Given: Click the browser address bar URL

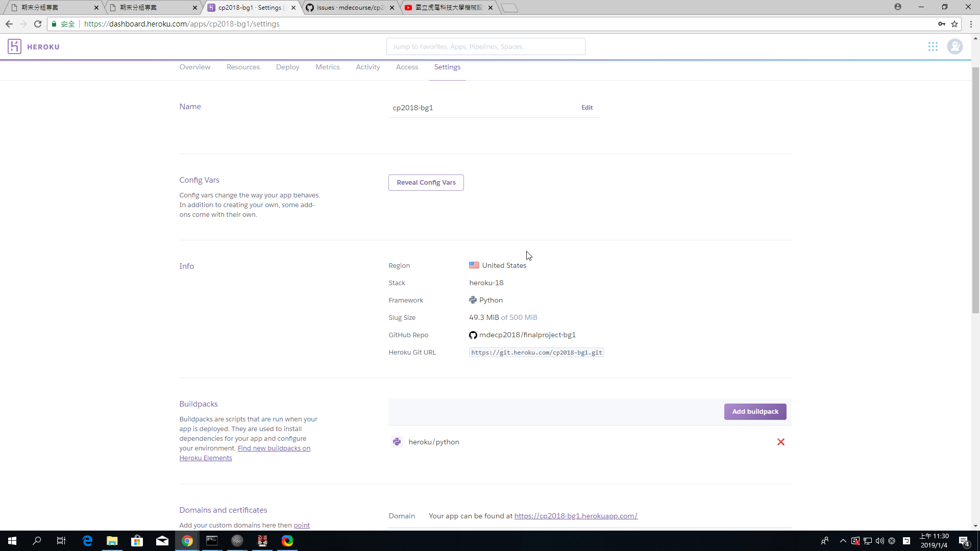Looking at the screenshot, I should [x=182, y=24].
